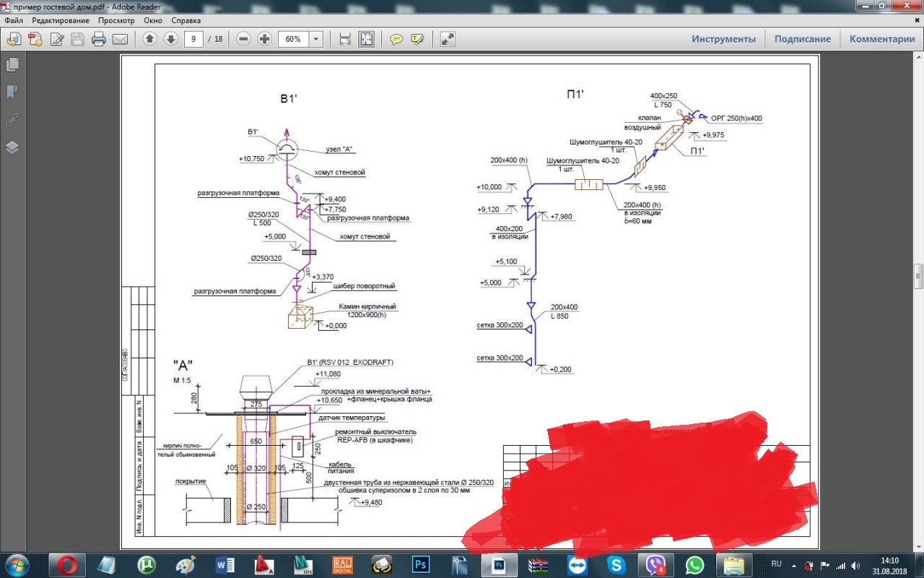Click the page number input field
Image resolution: width=924 pixels, height=578 pixels.
coord(193,39)
